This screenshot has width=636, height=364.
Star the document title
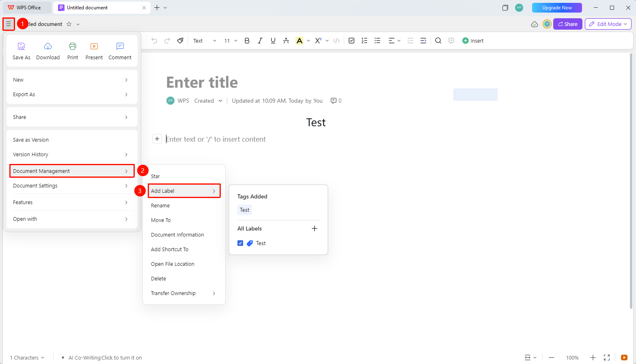[x=69, y=24]
